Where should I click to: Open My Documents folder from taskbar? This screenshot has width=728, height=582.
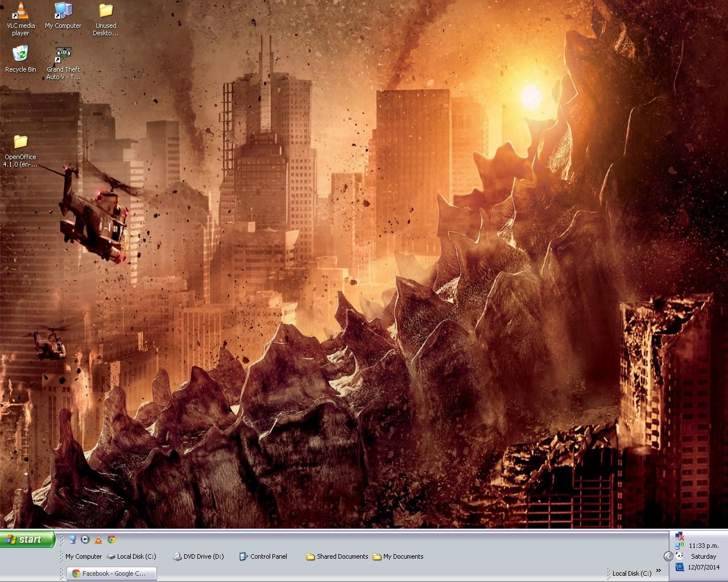pos(398,556)
